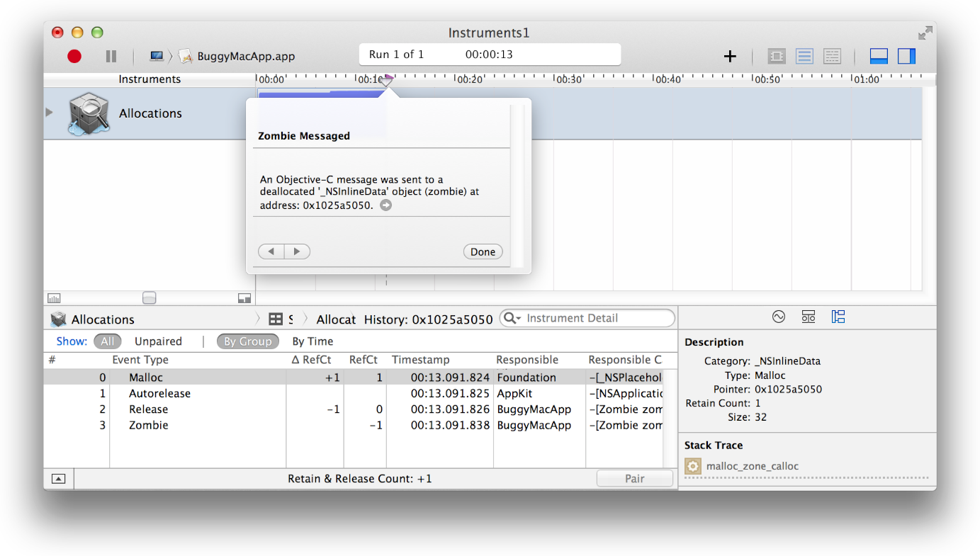
Task: Dismiss popover with Done button
Action: coord(483,251)
